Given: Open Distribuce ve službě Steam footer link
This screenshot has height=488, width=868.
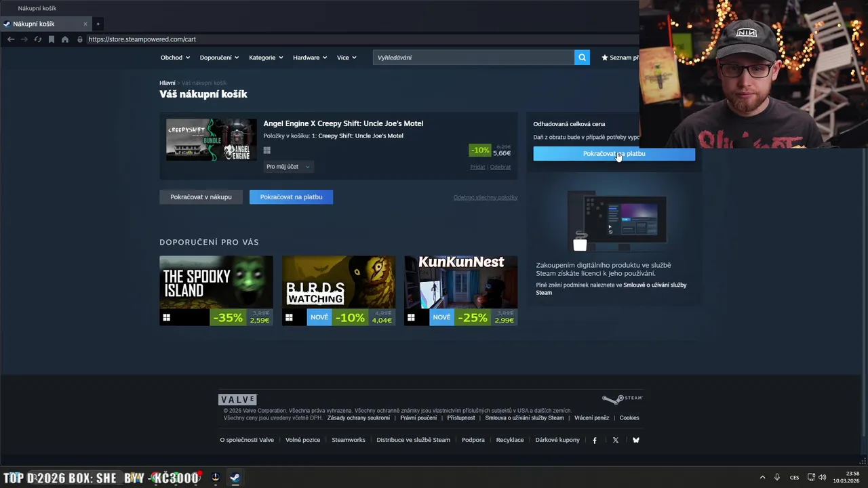Looking at the screenshot, I should [x=413, y=440].
